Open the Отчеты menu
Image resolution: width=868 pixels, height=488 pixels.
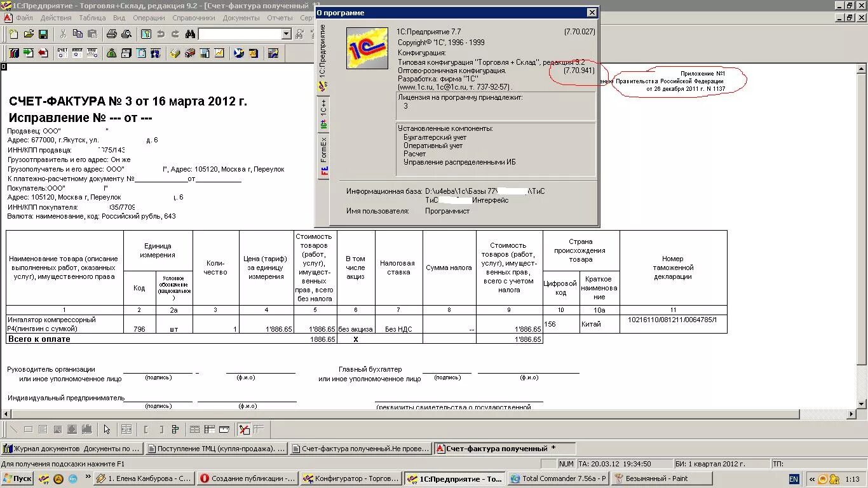pos(280,18)
